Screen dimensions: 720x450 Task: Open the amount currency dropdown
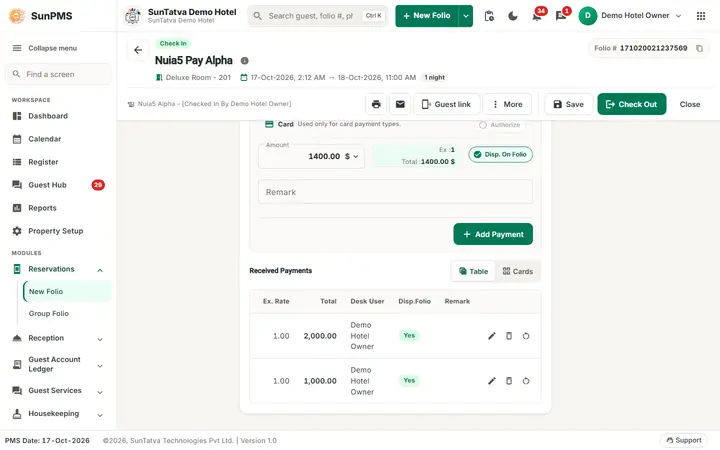coord(352,157)
